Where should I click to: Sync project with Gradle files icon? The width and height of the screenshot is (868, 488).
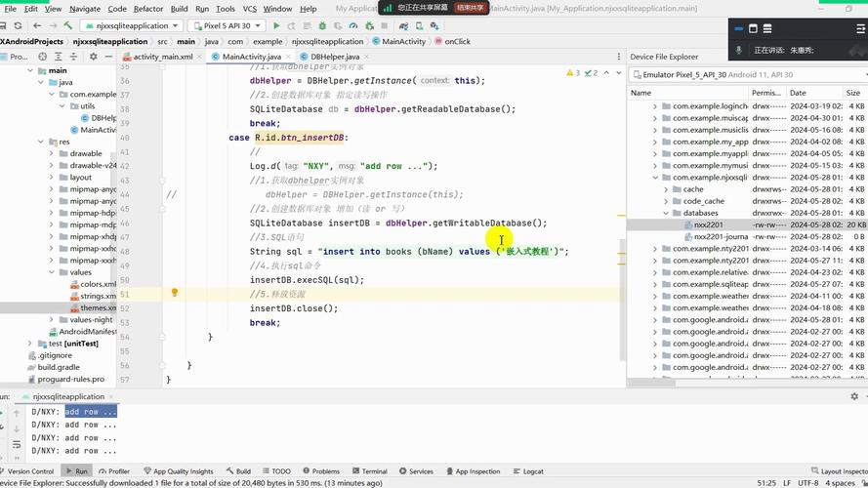click(403, 26)
